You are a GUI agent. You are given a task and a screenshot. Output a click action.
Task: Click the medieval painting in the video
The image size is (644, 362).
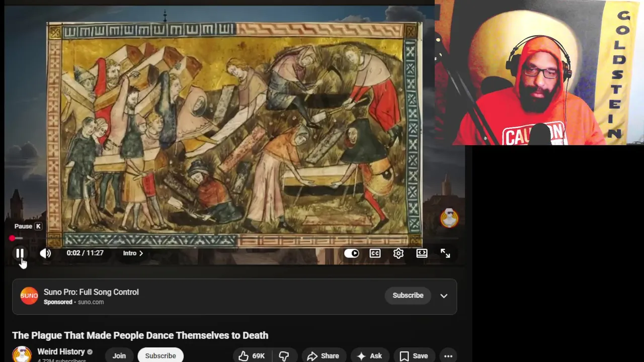pyautogui.click(x=234, y=134)
